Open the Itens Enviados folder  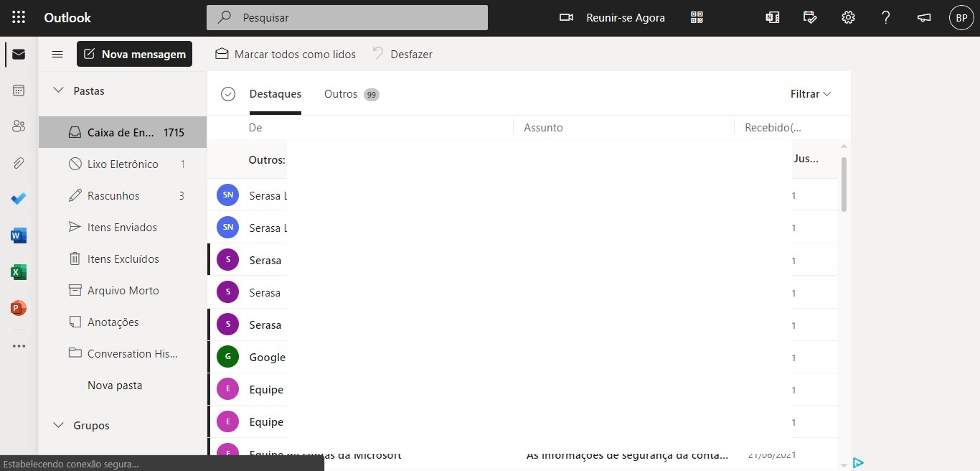(x=123, y=227)
